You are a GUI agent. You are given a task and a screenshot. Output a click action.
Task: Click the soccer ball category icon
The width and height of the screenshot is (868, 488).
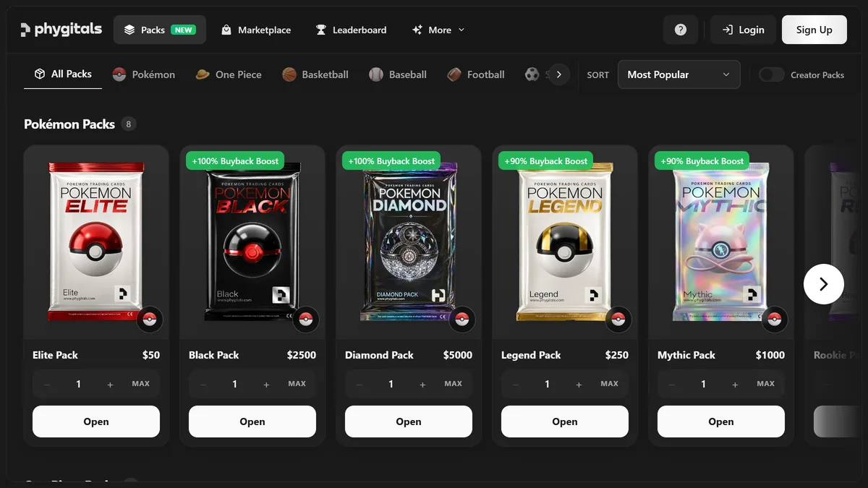pos(532,74)
